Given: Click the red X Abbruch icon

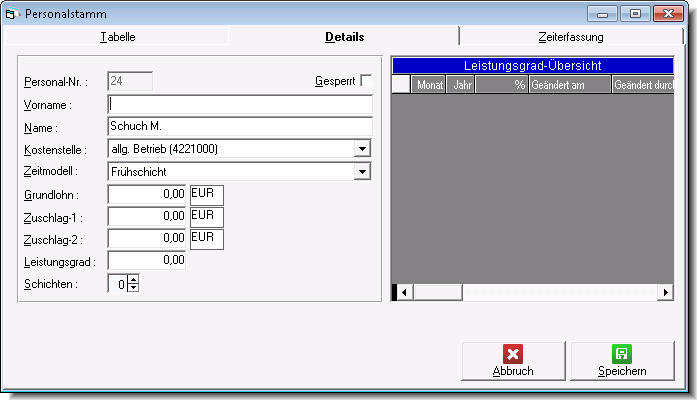Looking at the screenshot, I should point(512,354).
